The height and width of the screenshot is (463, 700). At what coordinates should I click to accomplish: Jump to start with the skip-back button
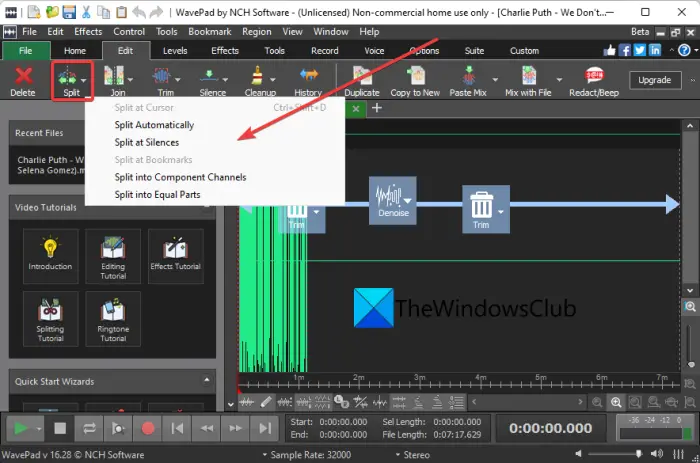[177, 429]
